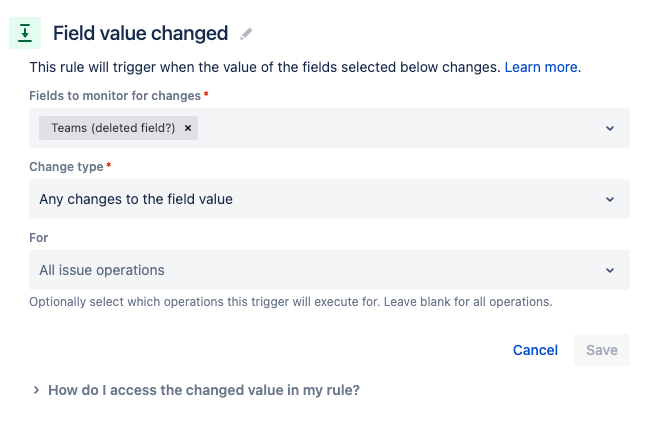Click the chevron arrow in the Fields to monitor box
Screen dimensions: 651x429
[x=610, y=128]
